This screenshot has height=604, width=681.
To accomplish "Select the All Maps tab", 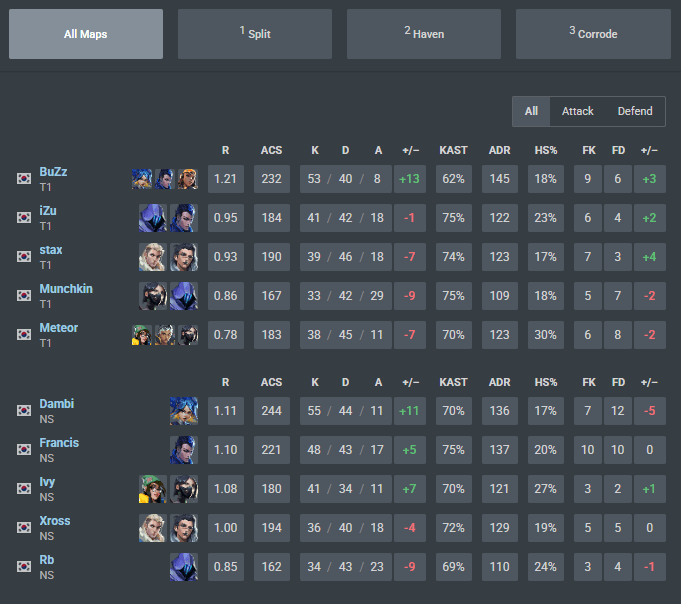I will (86, 34).
